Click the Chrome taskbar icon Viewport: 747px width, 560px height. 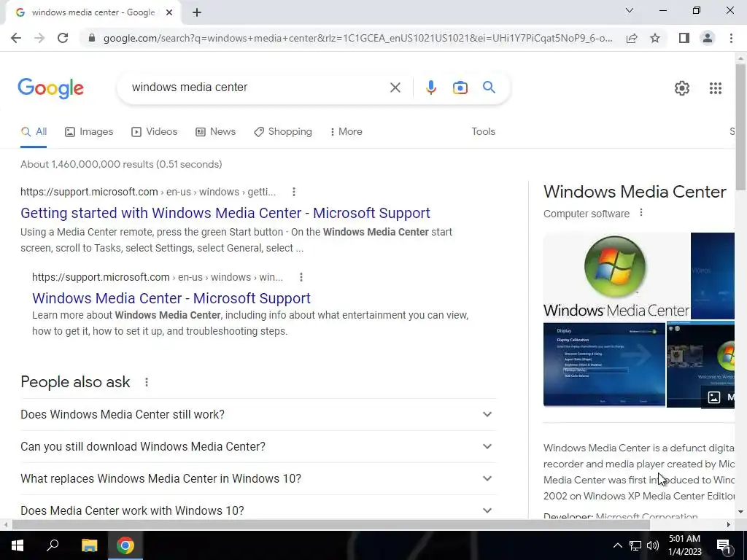(125, 545)
